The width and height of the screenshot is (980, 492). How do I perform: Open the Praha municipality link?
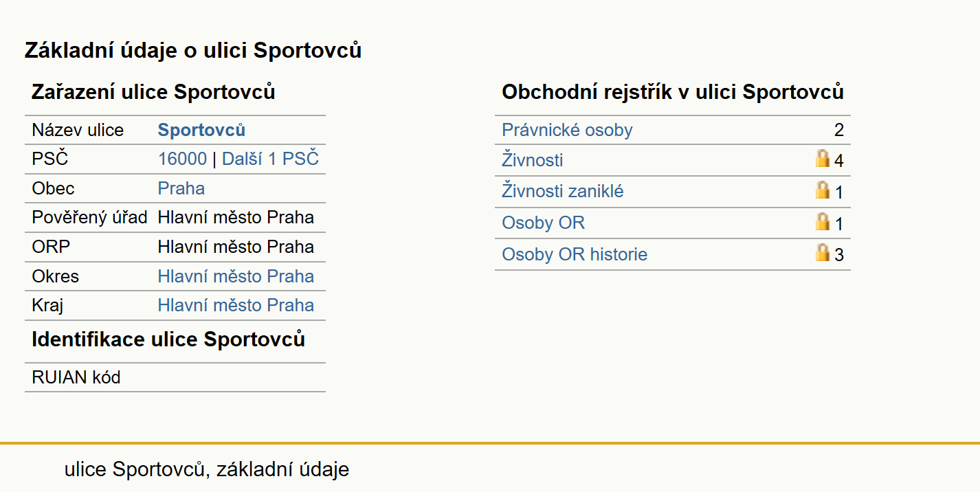181,188
